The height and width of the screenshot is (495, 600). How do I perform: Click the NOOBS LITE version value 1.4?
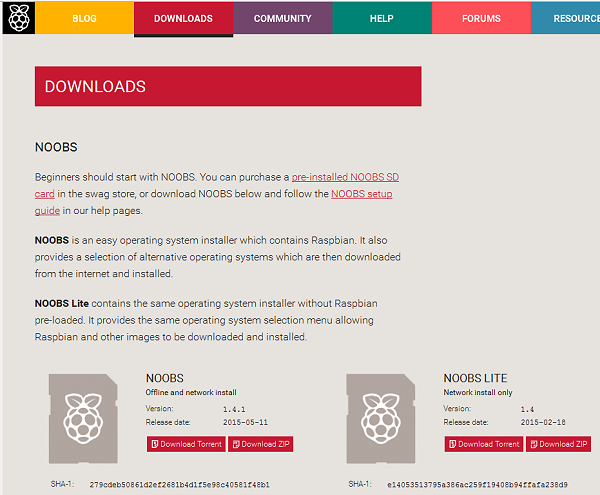click(527, 410)
